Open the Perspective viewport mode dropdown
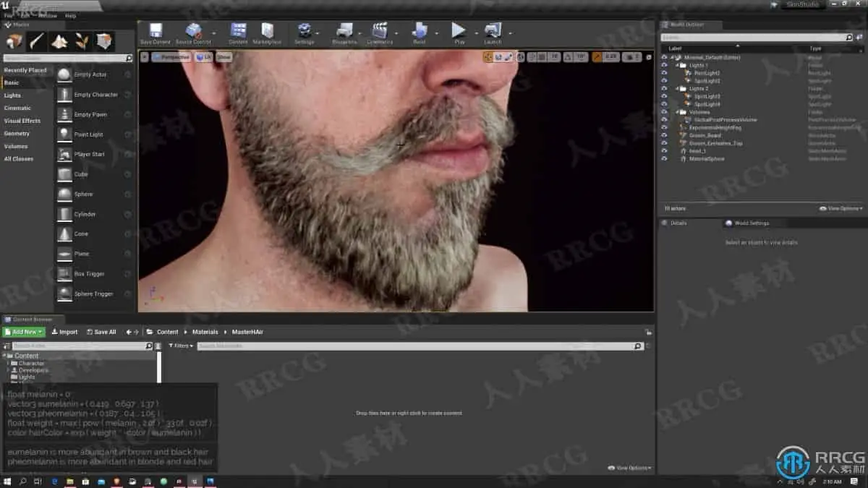 171,56
